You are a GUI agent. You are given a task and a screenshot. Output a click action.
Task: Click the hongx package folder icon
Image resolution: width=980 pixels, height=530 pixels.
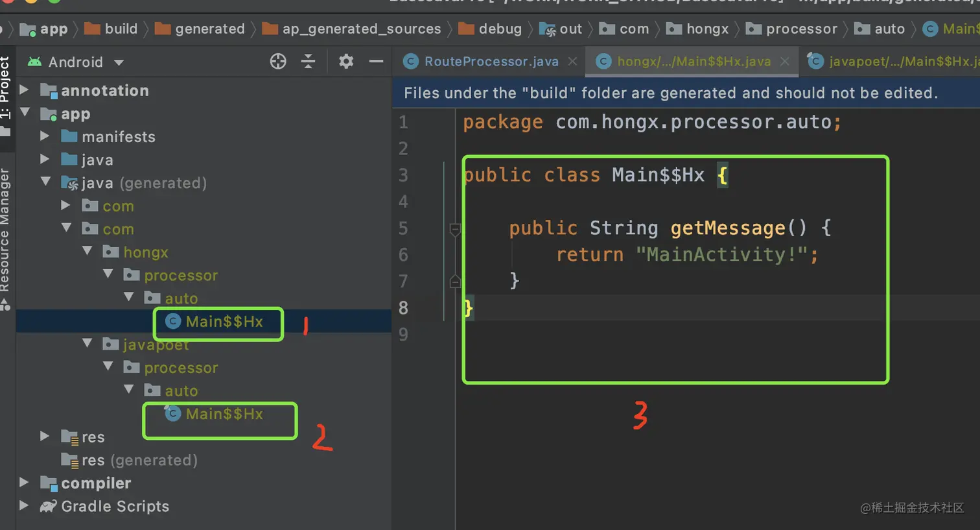(x=111, y=252)
